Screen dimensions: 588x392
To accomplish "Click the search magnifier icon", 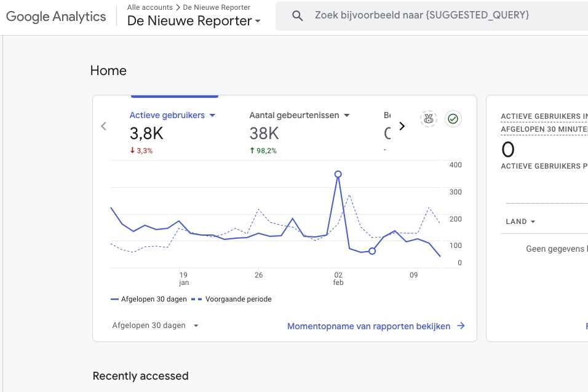I will pos(297,16).
